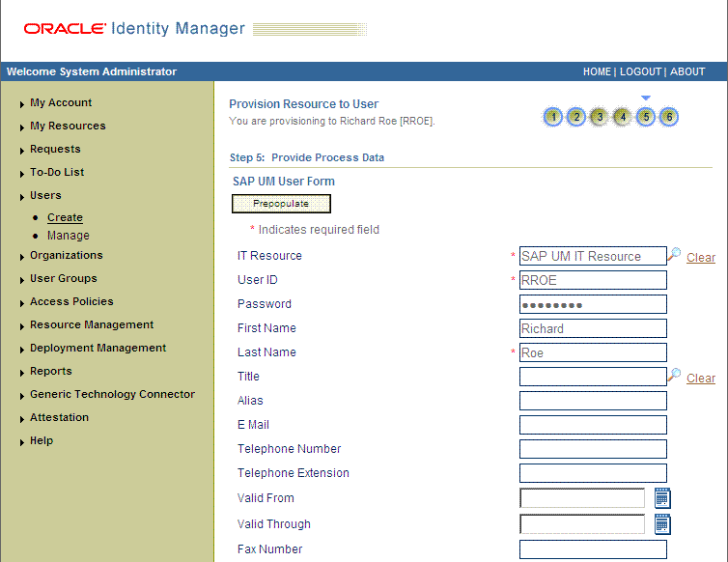728x562 pixels.
Task: Open Attestation menu item
Action: pyautogui.click(x=60, y=417)
